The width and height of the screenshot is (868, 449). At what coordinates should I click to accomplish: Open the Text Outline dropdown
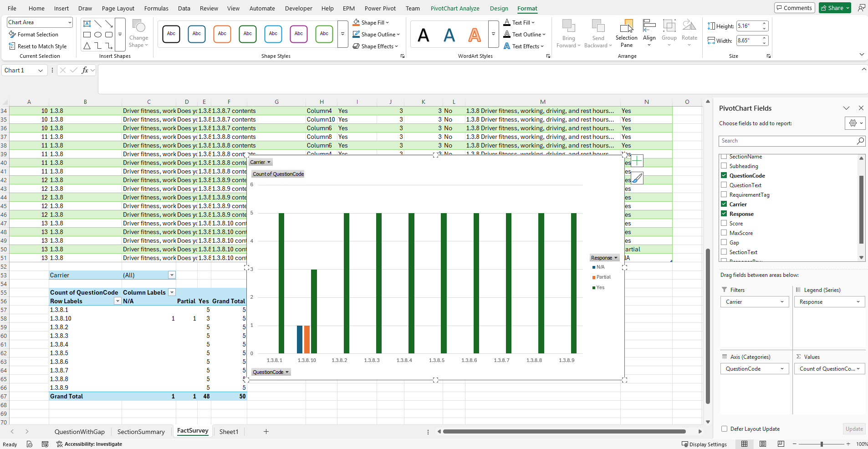[544, 35]
